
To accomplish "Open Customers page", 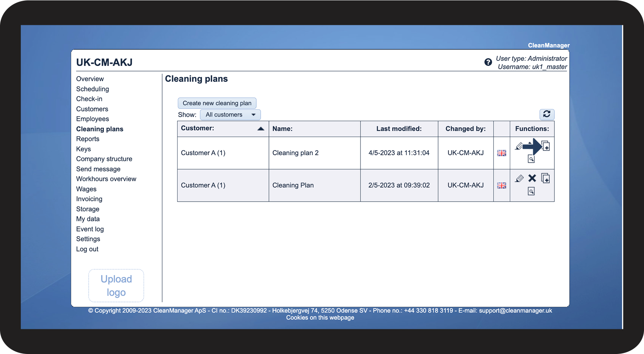I will pos(92,109).
